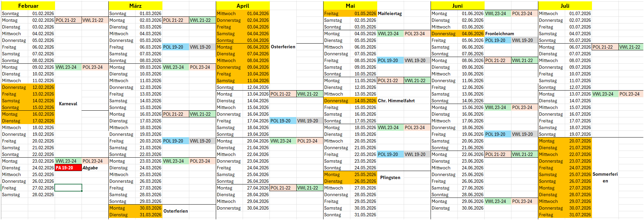Viewport: 644px width, 220px height.
Task: Click the Osterferien label in April column
Action: point(283,47)
